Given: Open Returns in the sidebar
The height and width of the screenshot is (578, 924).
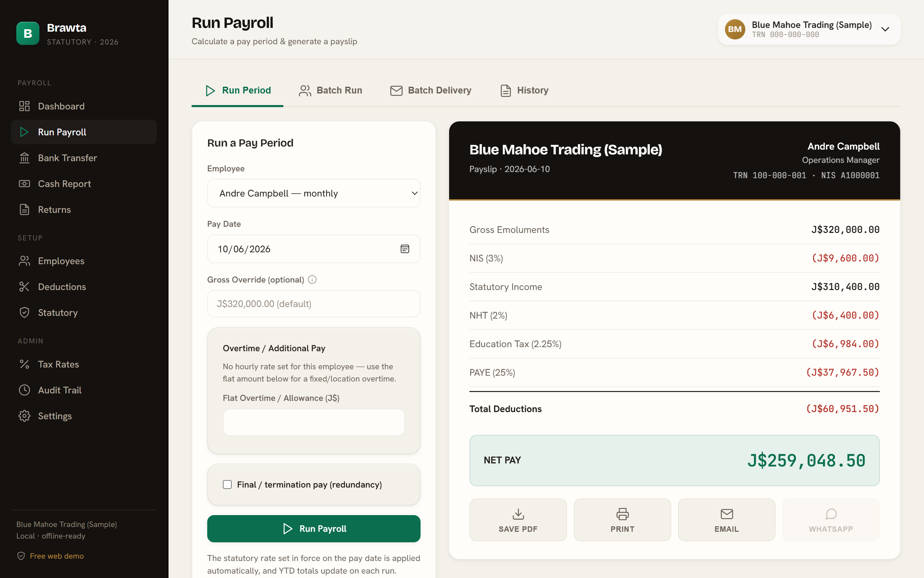Looking at the screenshot, I should [84, 209].
